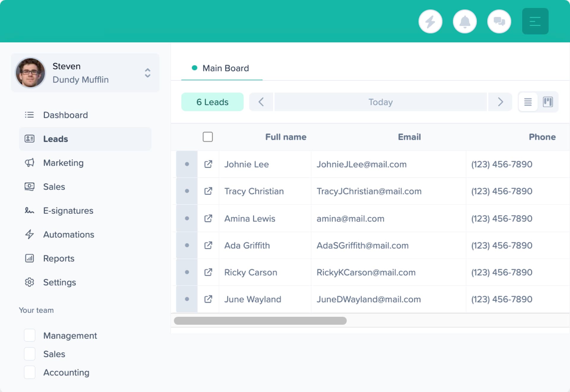570x392 pixels.
Task: Open Johnie Lee's record via external link icon
Action: pyautogui.click(x=208, y=164)
